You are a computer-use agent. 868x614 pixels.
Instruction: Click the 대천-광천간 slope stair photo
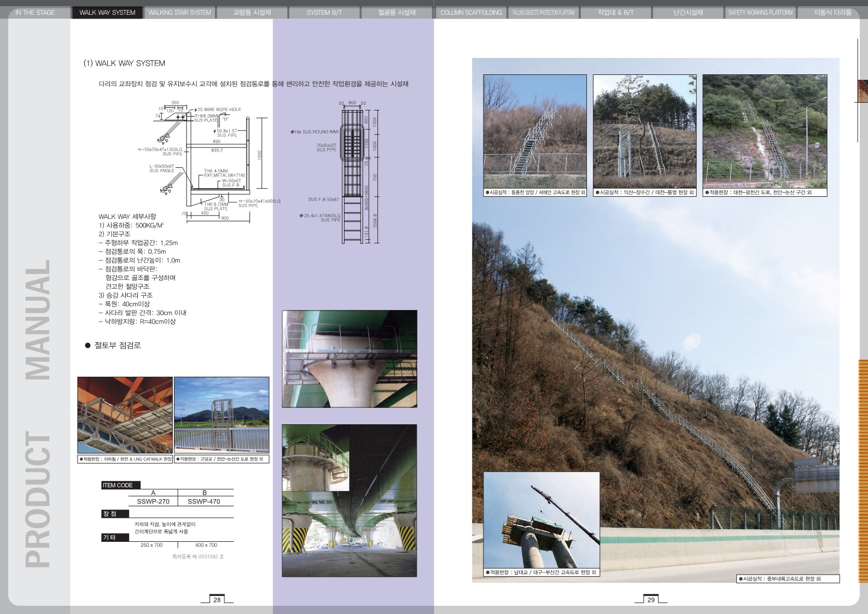[765, 131]
